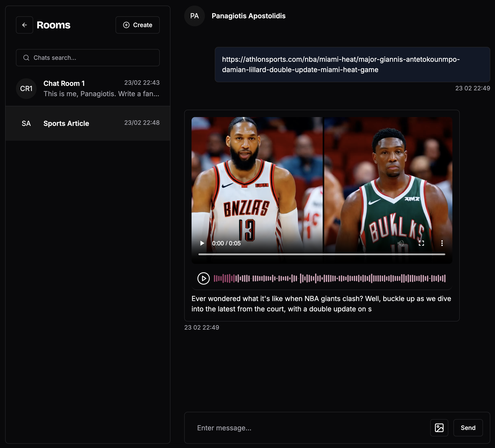Seek within the audio waveform
The height and width of the screenshot is (448, 495).
click(329, 278)
